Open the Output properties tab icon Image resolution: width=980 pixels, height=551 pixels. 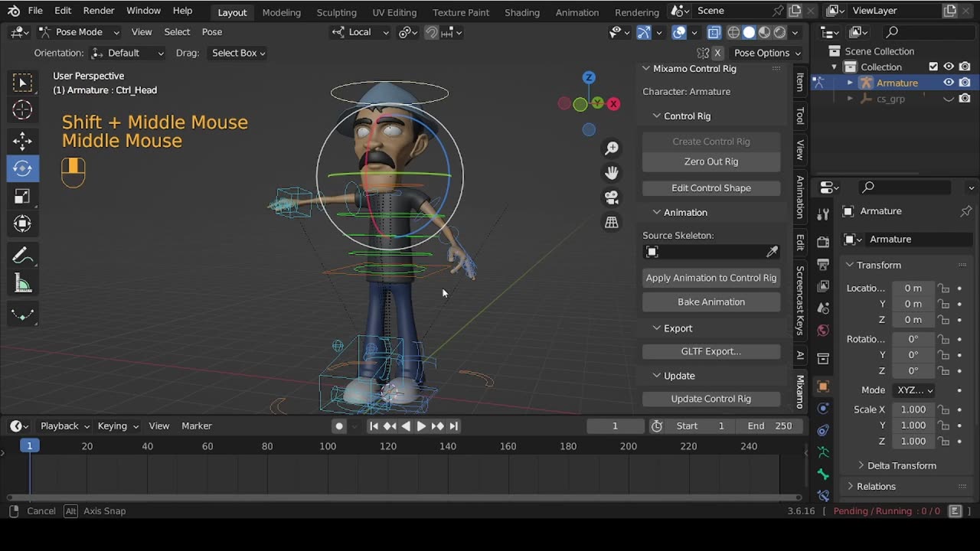823,264
